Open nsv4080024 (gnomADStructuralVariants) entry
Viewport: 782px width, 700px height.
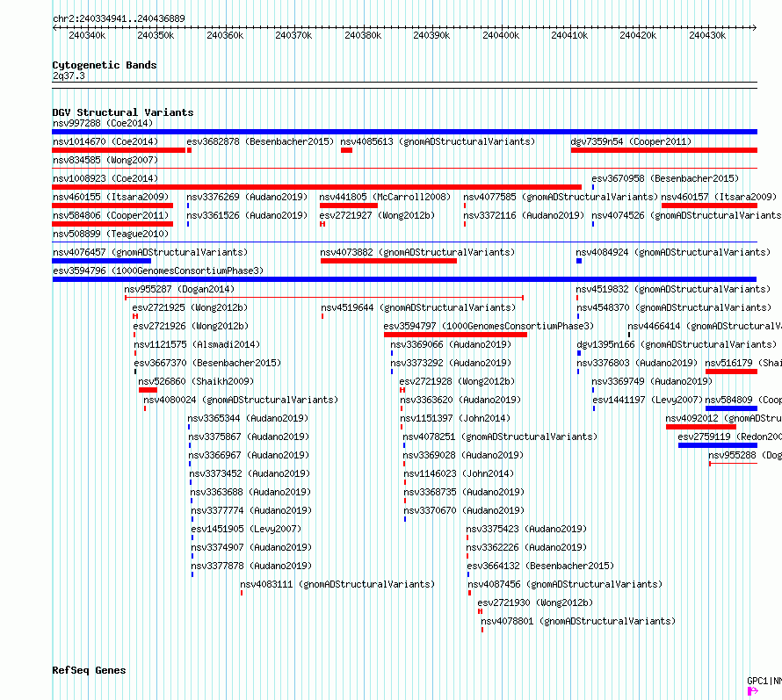point(241,400)
